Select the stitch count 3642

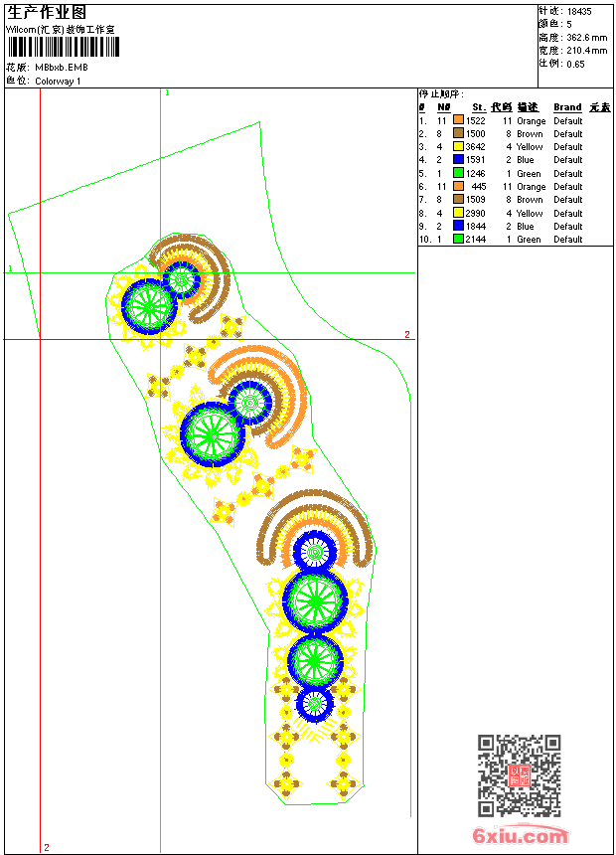[x=475, y=147]
